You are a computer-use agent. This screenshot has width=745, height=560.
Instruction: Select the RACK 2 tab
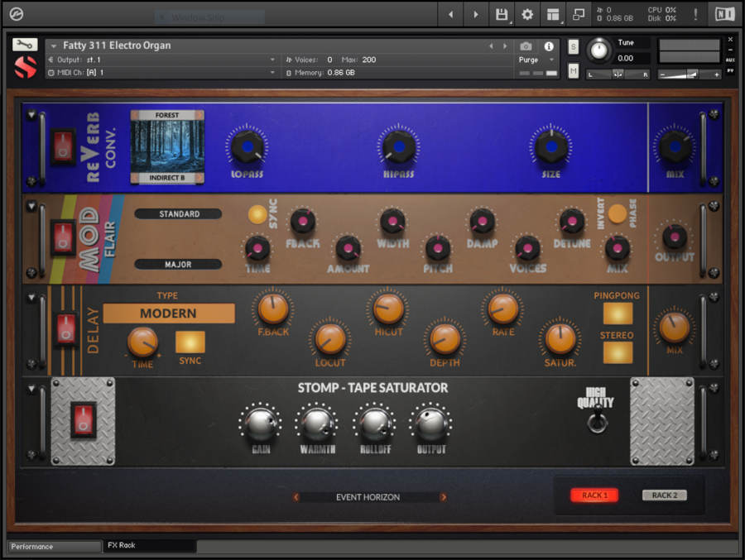tap(665, 495)
